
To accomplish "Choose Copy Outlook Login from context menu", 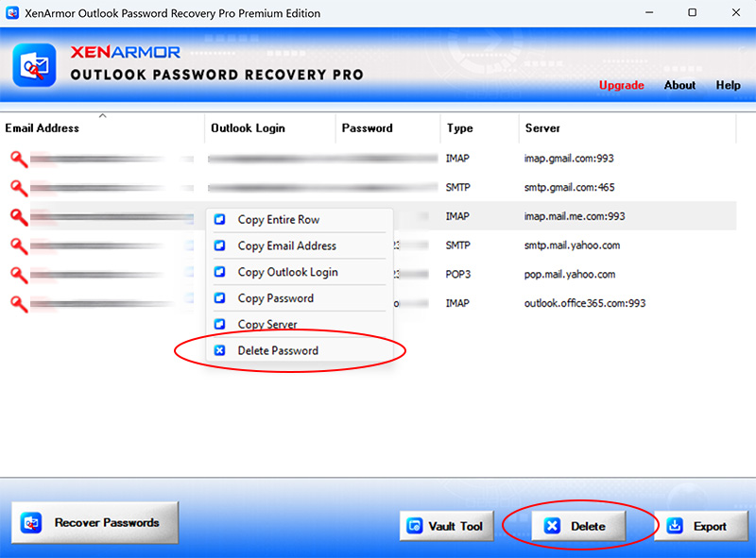I will 300,272.
